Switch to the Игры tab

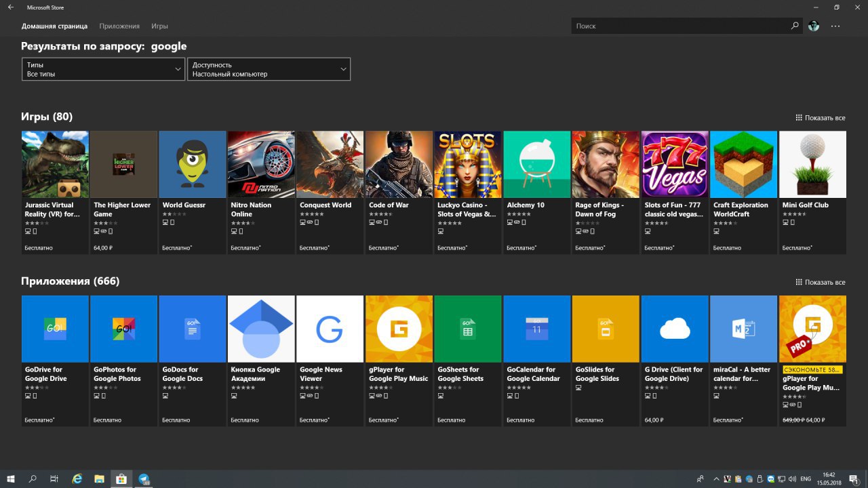point(159,26)
